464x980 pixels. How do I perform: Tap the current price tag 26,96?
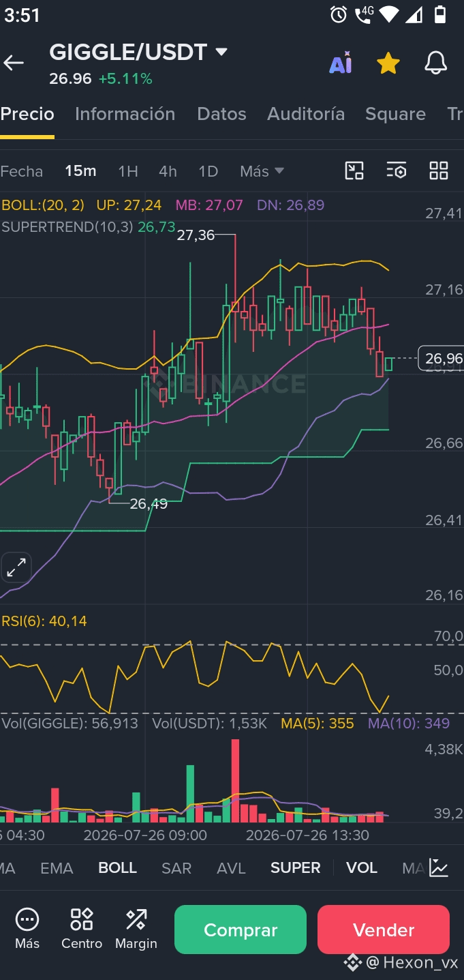(440, 358)
